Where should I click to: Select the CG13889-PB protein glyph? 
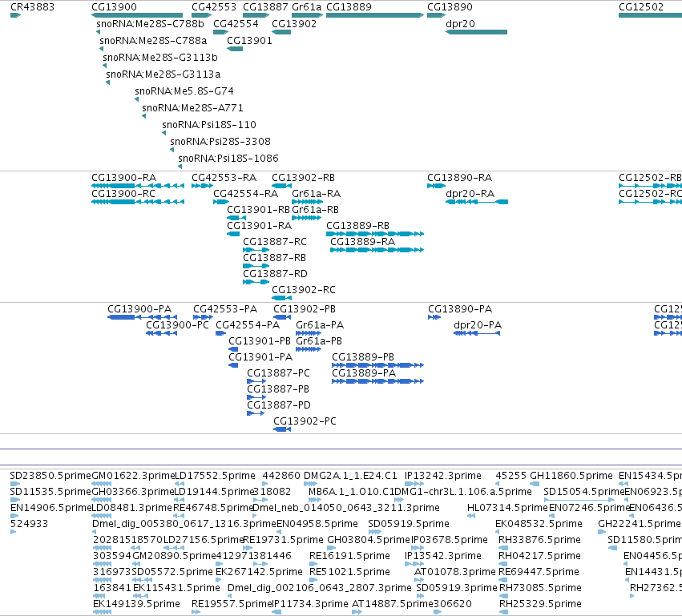coord(377,365)
